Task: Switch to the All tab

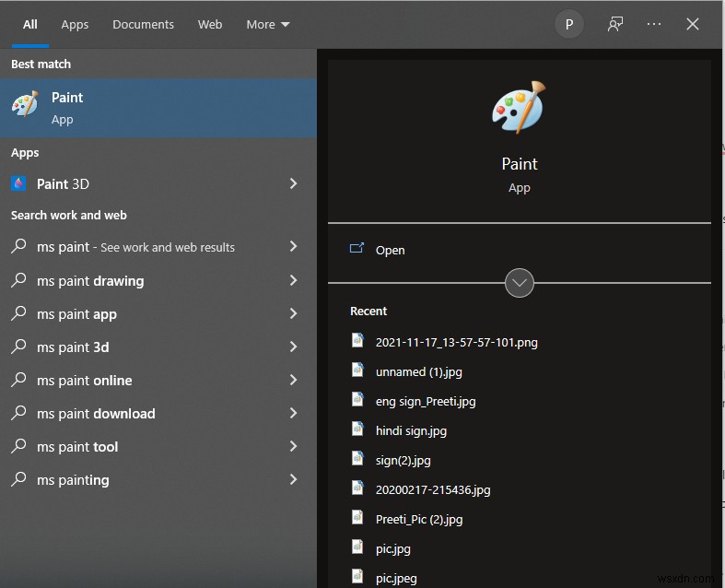Action: (x=30, y=25)
